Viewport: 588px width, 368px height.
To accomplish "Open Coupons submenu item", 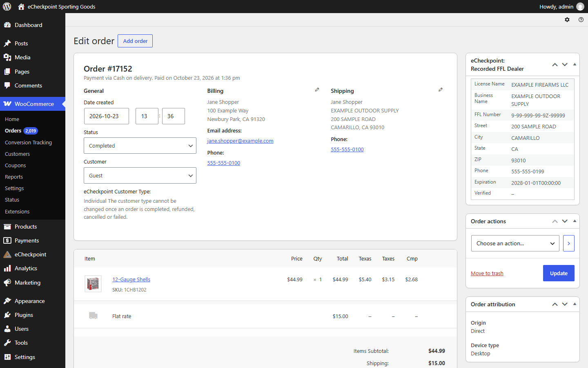I will (x=16, y=165).
